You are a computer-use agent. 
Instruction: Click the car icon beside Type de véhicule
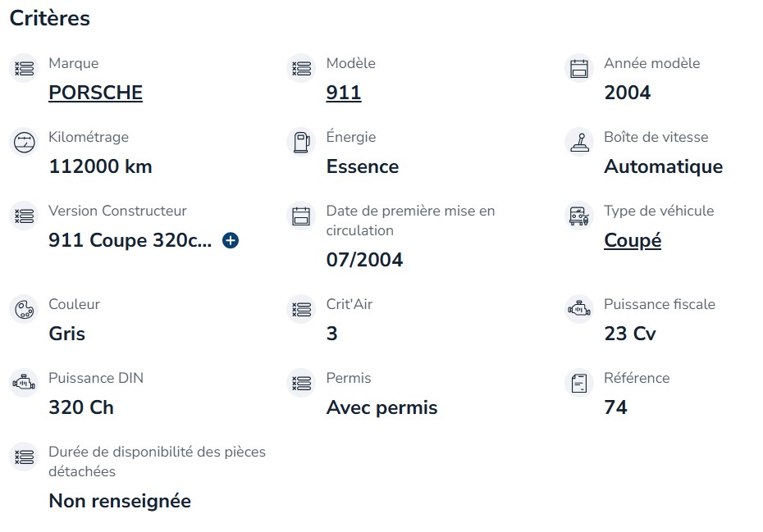(579, 216)
